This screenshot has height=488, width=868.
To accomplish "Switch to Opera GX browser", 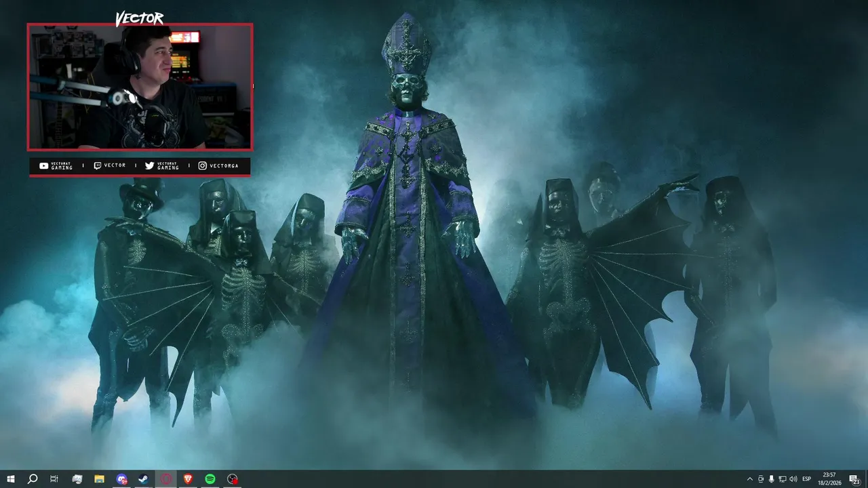I will [x=166, y=479].
